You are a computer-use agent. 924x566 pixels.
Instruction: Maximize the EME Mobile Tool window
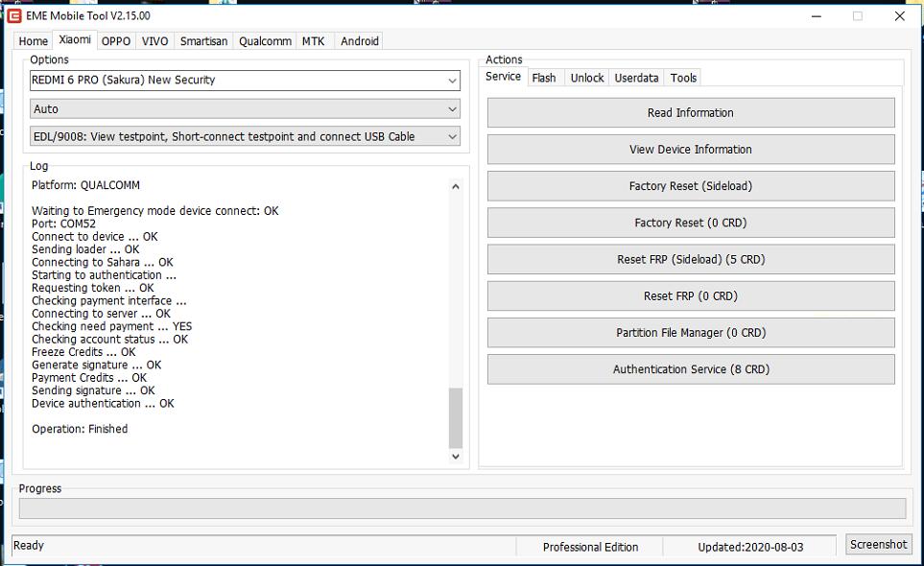pos(858,16)
